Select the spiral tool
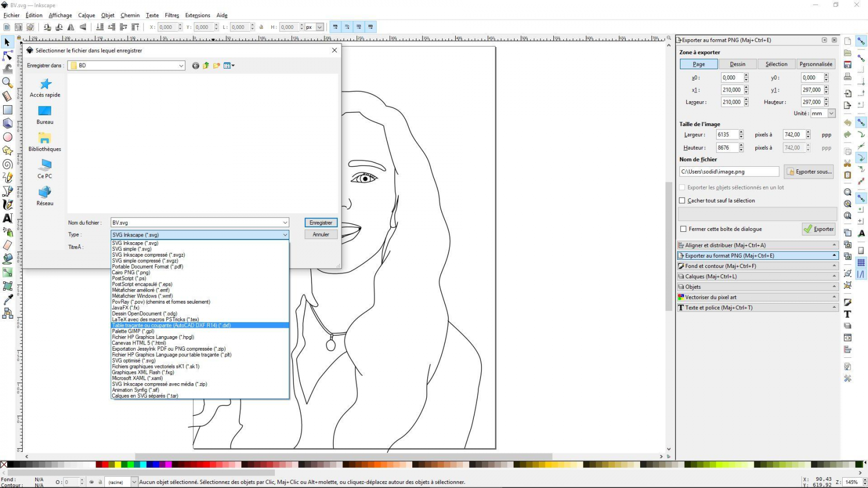 (7, 164)
